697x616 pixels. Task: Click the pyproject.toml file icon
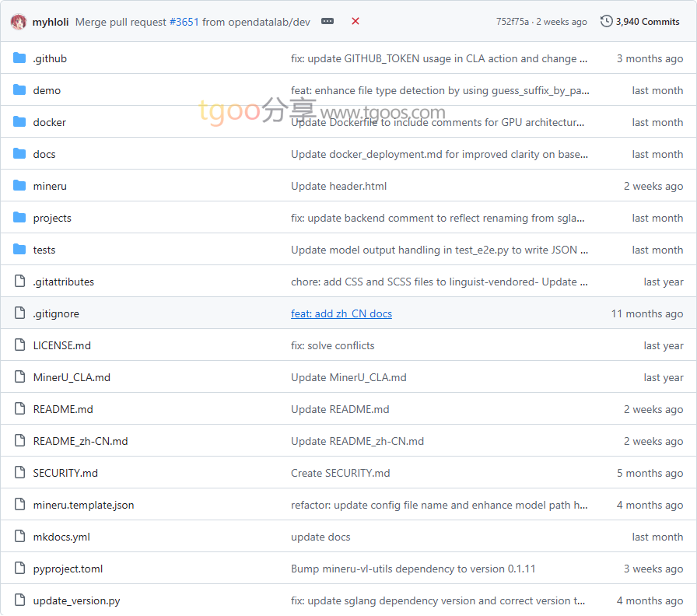click(20, 569)
